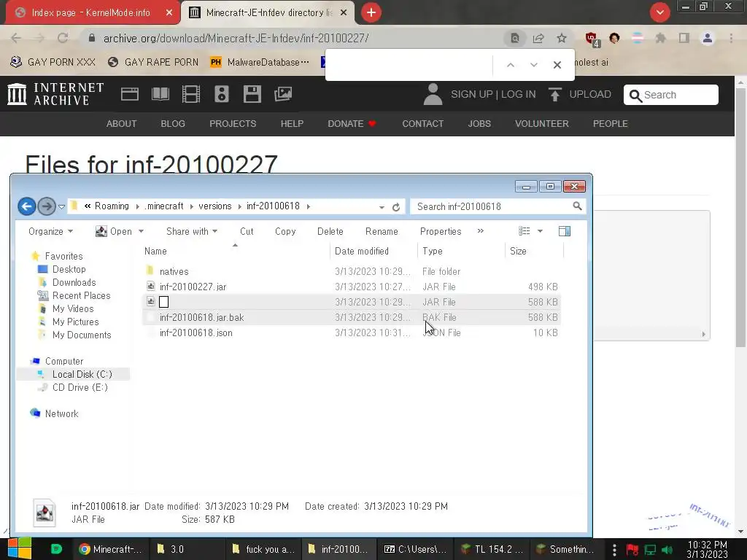Click the Chrome share page icon
The image size is (747, 560).
(538, 38)
